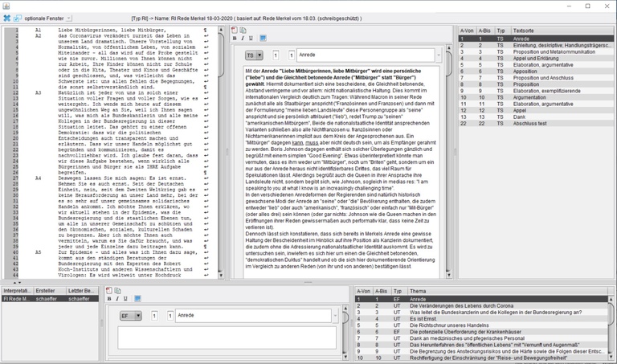Select the Es ist Ernst row
The image size is (617, 364).
482,319
